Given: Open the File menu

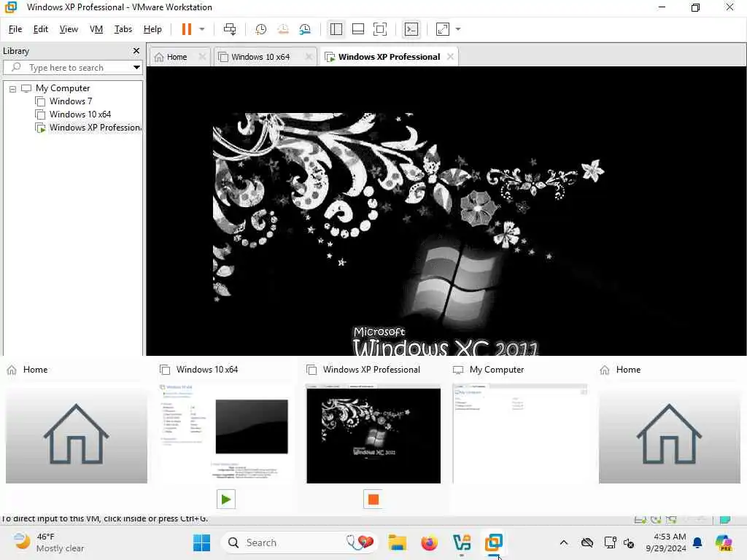Looking at the screenshot, I should tap(15, 29).
